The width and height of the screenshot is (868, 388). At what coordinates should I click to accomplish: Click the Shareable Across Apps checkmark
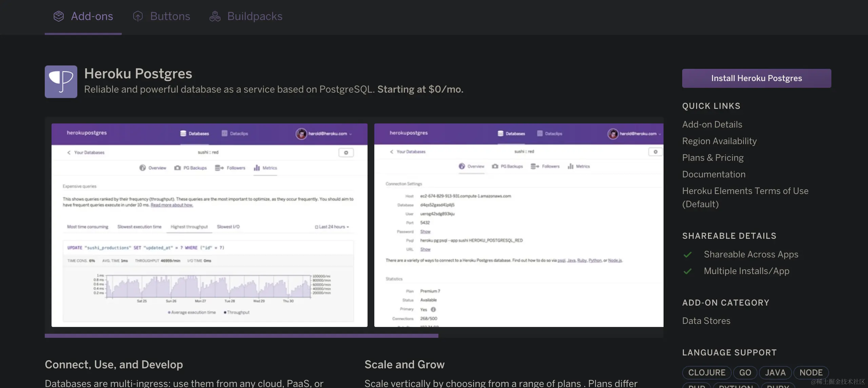coord(688,255)
